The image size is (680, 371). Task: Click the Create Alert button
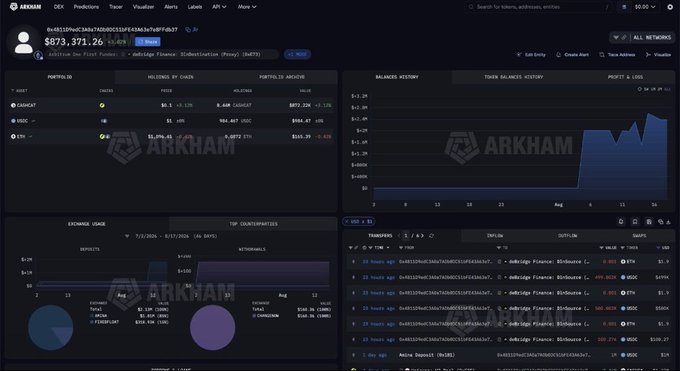[572, 55]
